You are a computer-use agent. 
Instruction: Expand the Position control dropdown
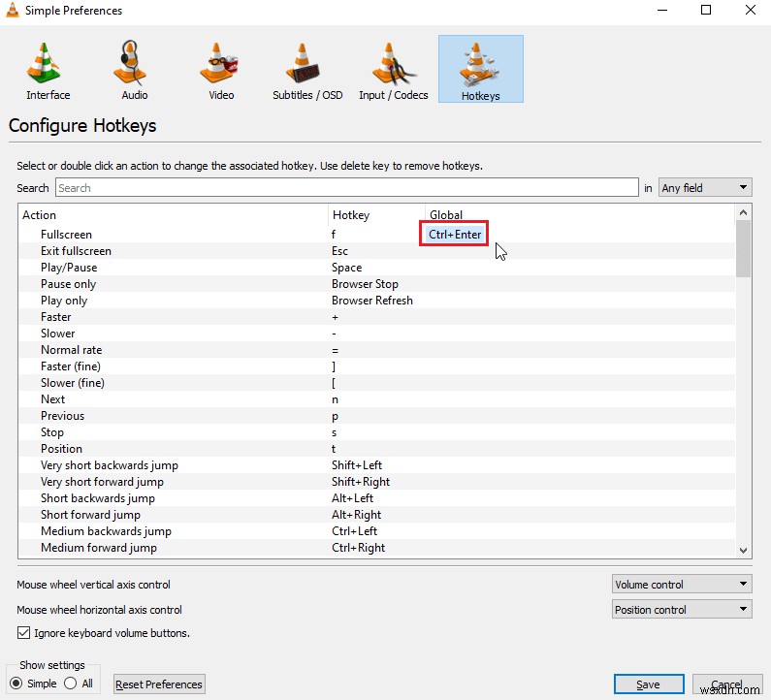(x=682, y=610)
